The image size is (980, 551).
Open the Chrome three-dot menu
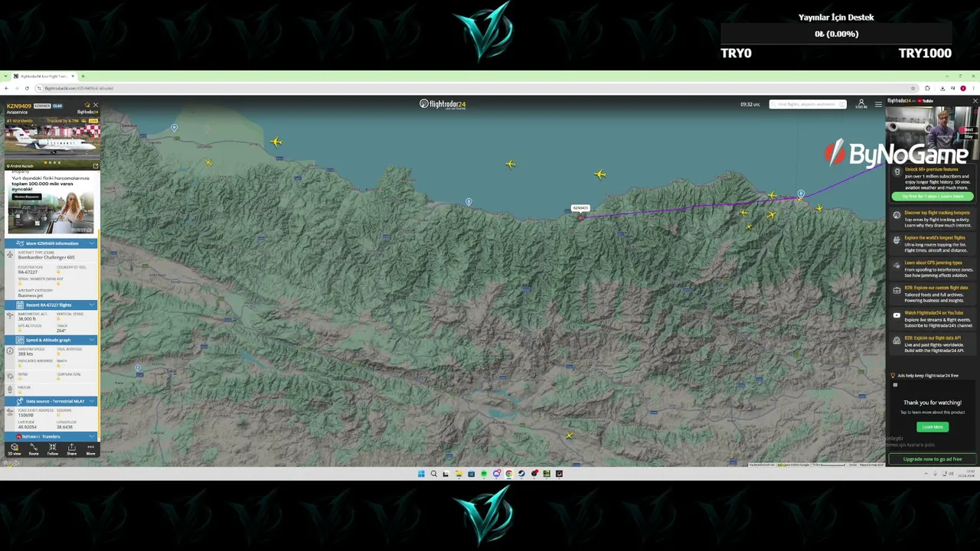pyautogui.click(x=973, y=88)
